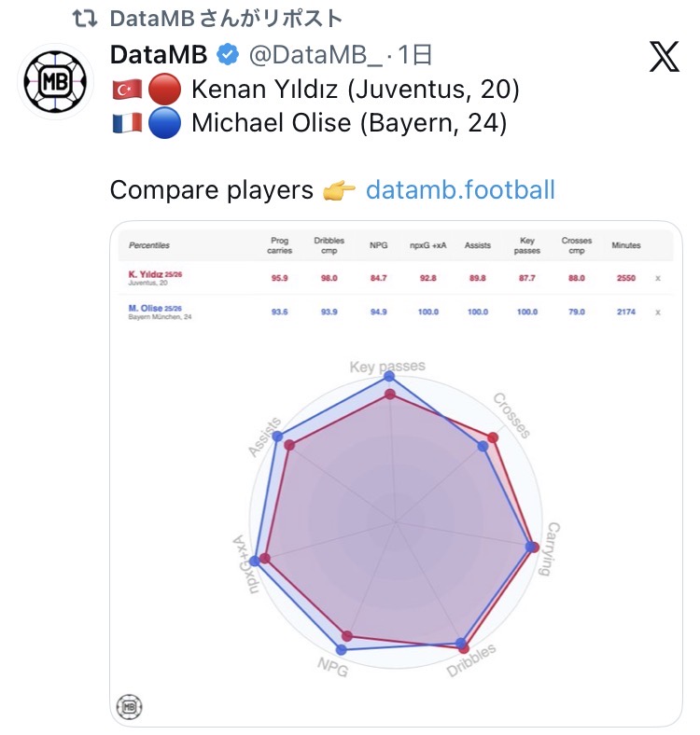Viewport: 700px width, 735px height.
Task: Click the MB watermark logo in chart corner
Action: click(128, 706)
